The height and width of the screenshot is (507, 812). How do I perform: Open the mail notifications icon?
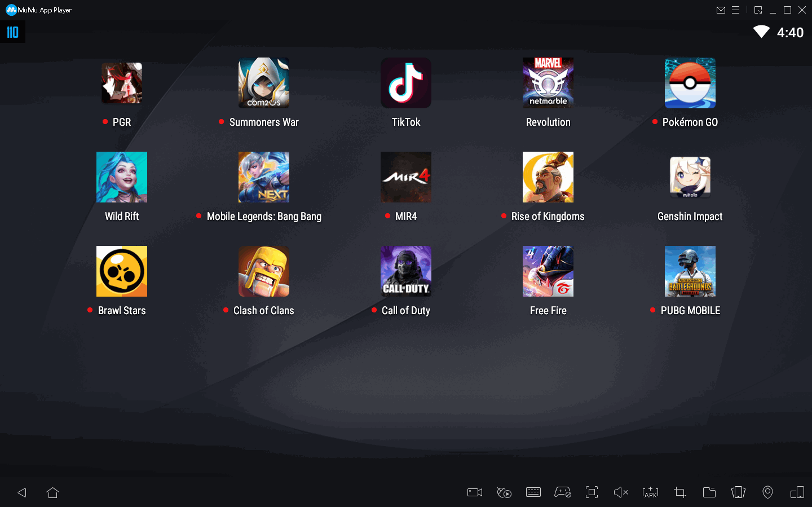click(721, 10)
